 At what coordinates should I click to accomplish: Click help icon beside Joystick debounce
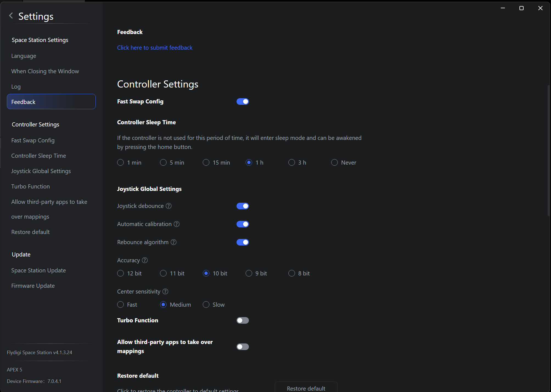tap(169, 206)
